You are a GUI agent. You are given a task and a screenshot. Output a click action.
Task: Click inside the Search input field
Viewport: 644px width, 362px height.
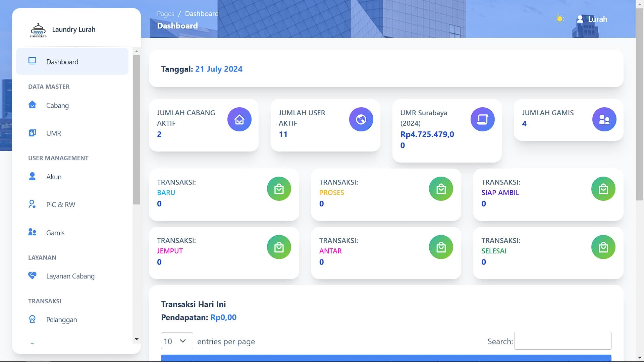pos(563,341)
